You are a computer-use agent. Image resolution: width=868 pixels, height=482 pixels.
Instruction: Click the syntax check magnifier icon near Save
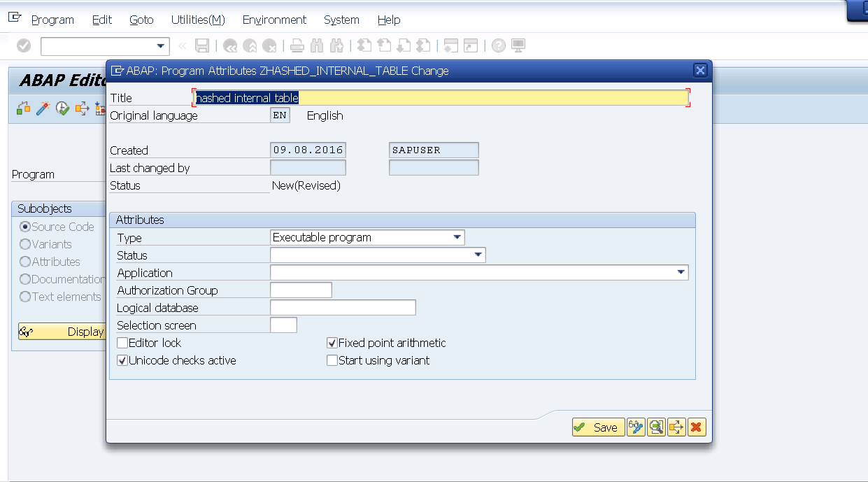[x=656, y=427]
